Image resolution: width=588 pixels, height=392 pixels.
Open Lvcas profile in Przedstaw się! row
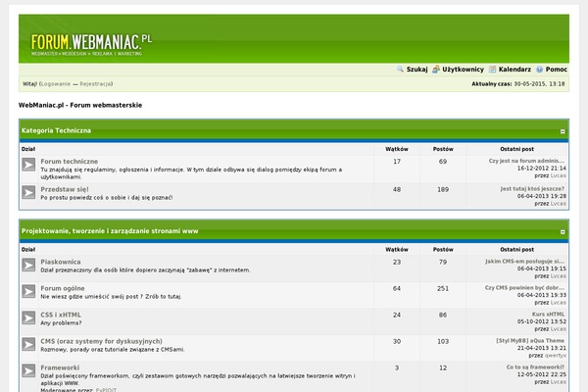point(559,204)
